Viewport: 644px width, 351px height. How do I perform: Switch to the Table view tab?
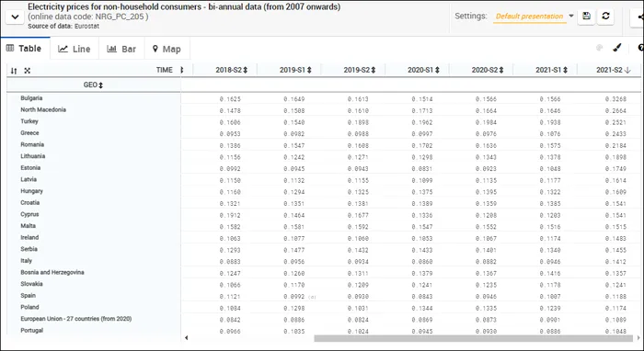pos(25,49)
